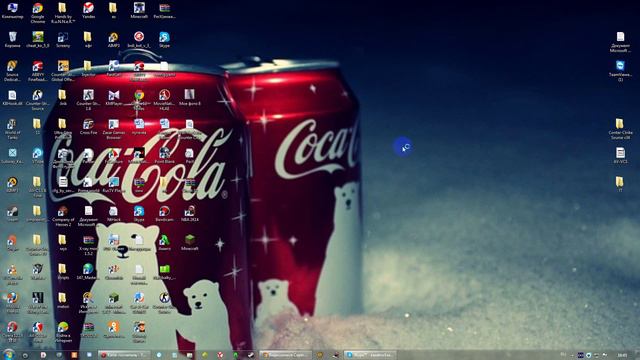The width and height of the screenshot is (640, 360).
Task: Open Company of Heroes 2 shortcut
Action: (63, 216)
